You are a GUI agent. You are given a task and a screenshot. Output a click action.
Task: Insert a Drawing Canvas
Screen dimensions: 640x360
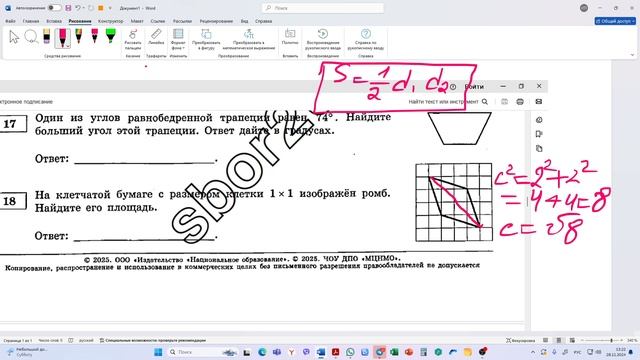290,37
